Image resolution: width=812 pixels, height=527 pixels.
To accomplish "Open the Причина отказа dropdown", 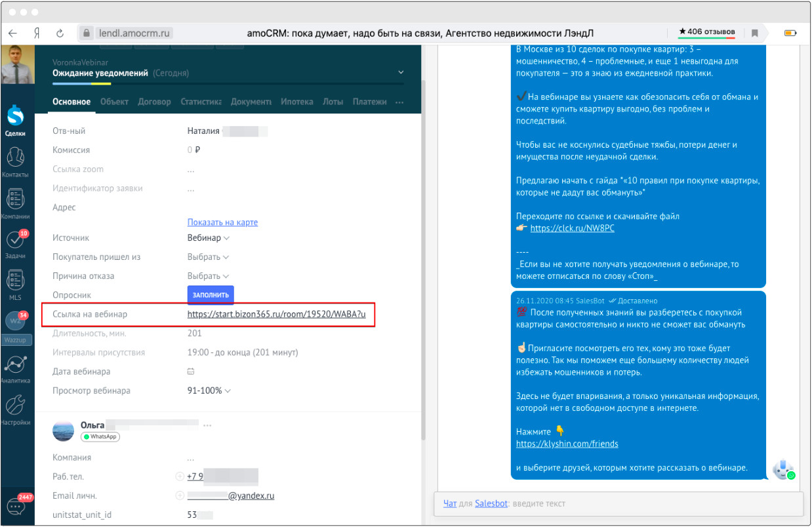I will tap(208, 276).
